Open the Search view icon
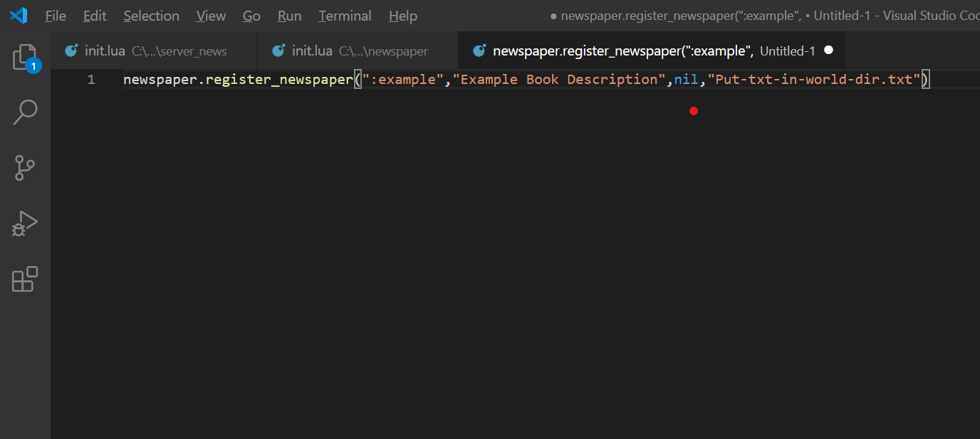This screenshot has width=980, height=439. click(25, 112)
